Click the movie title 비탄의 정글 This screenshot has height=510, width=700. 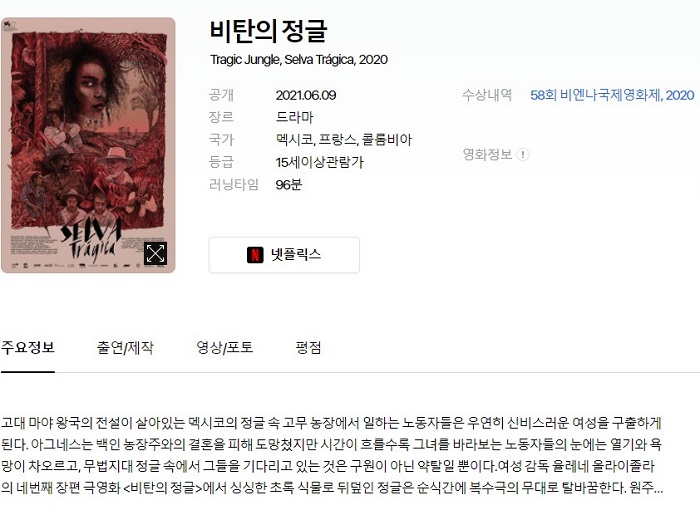(x=268, y=31)
